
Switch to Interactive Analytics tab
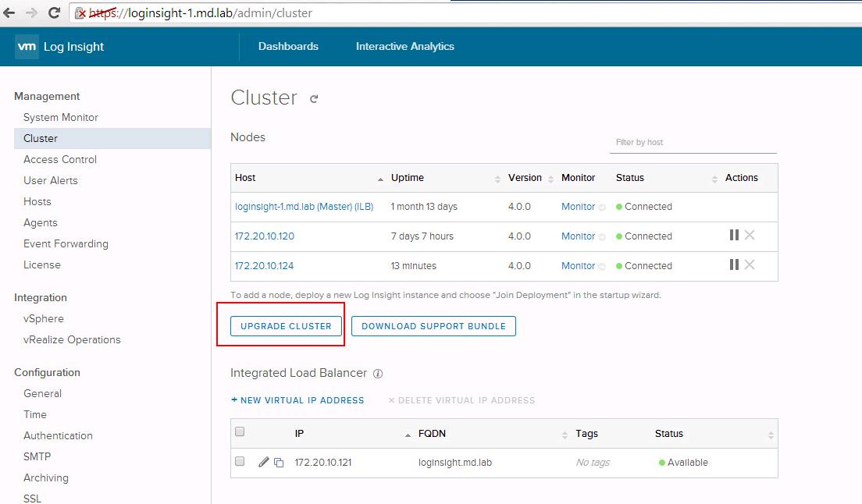click(404, 46)
